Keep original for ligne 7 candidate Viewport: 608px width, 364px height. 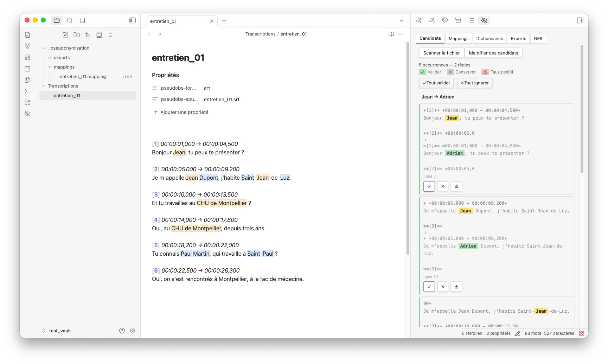click(443, 186)
